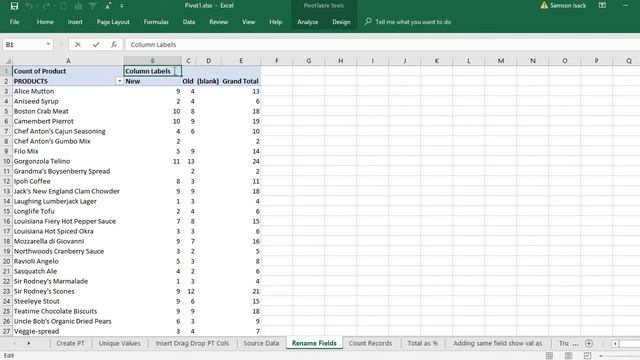The image size is (640, 360).
Task: Select the Gorgonzola Telino cell
Action: (68, 161)
